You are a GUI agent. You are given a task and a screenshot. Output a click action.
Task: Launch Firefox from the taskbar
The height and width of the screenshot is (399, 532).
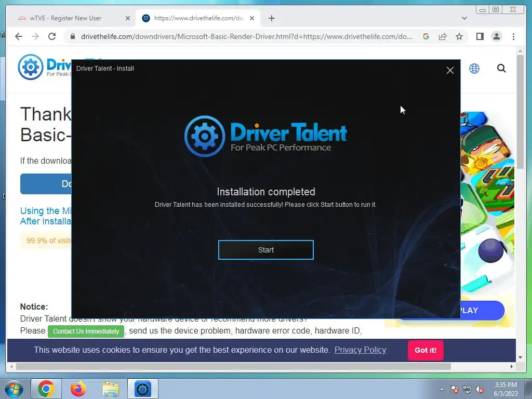pos(78,389)
